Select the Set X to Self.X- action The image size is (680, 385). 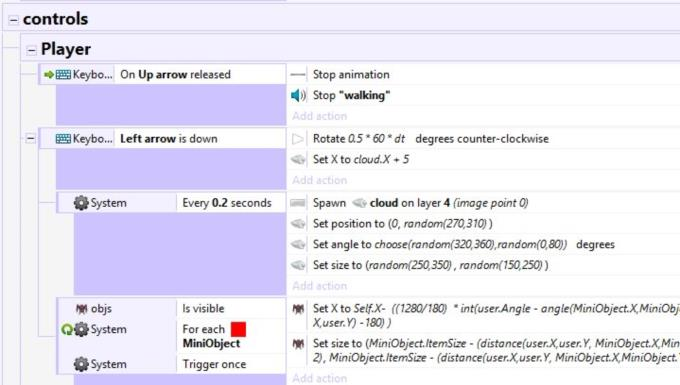pos(483,316)
